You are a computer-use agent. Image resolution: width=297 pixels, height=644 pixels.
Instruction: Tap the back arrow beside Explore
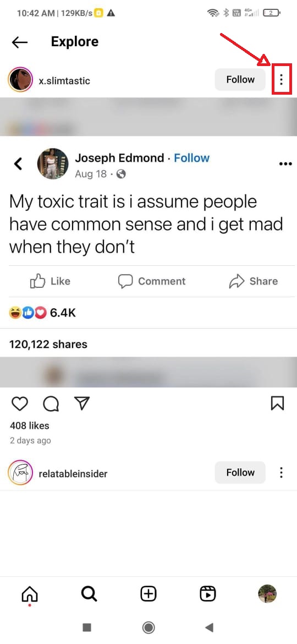pos(19,42)
